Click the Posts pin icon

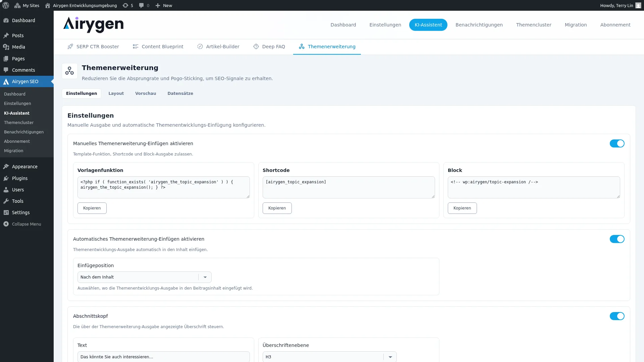pyautogui.click(x=6, y=36)
